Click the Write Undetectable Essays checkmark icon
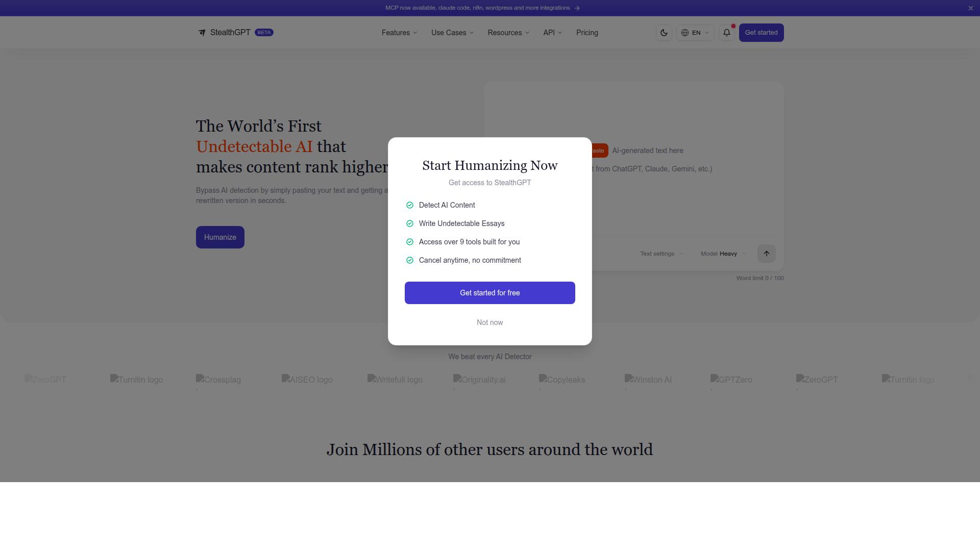The image size is (980, 551). pyautogui.click(x=409, y=223)
